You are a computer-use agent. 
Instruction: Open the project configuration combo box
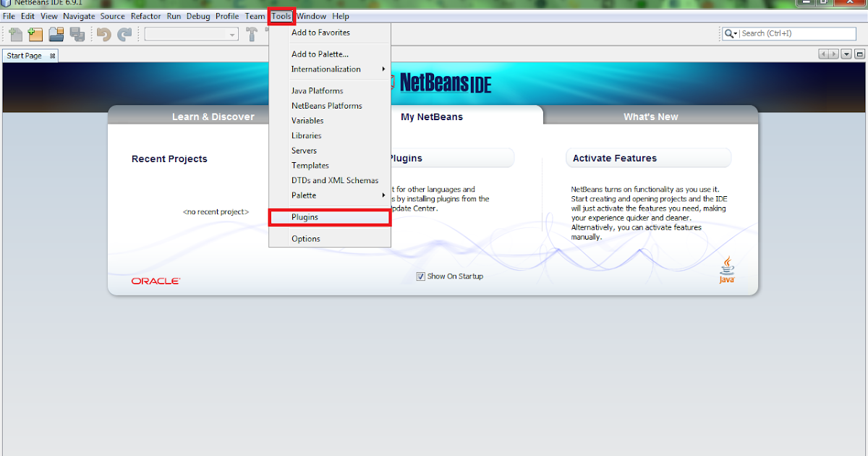coord(192,34)
